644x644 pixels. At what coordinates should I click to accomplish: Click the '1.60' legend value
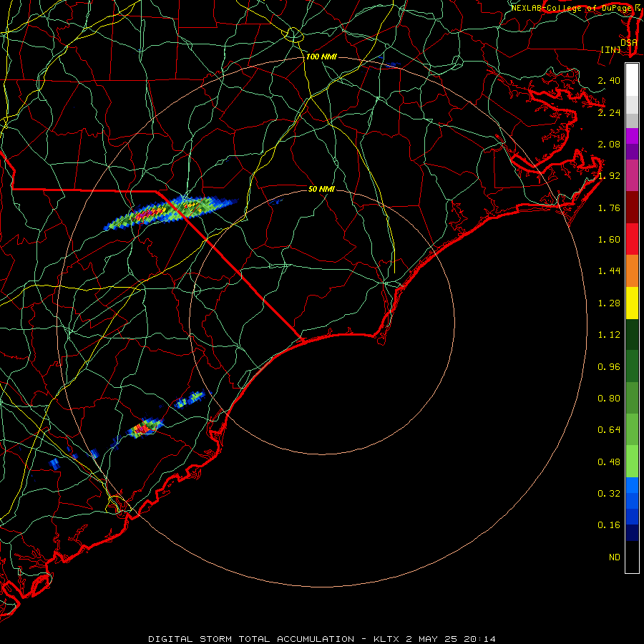pos(609,240)
